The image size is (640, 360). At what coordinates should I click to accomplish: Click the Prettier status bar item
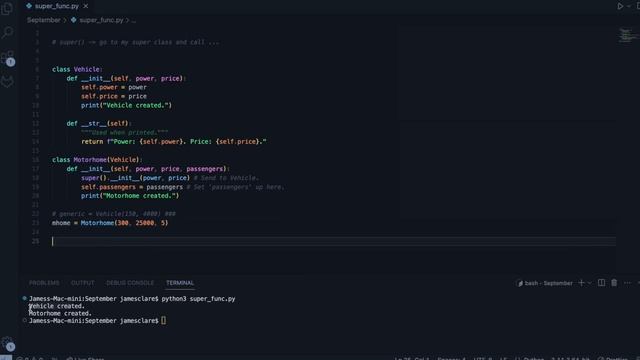(613, 359)
